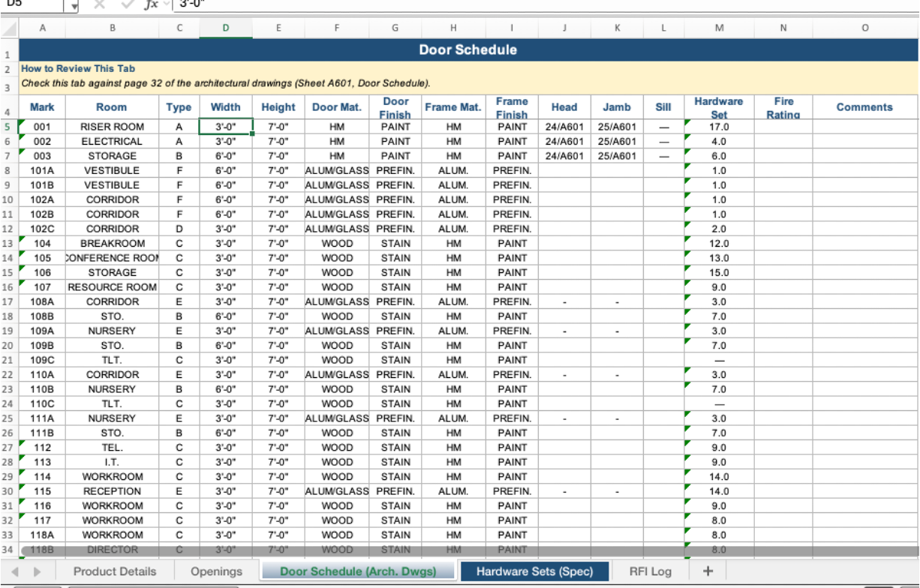Select column O header
920x588 pixels.
[864, 28]
